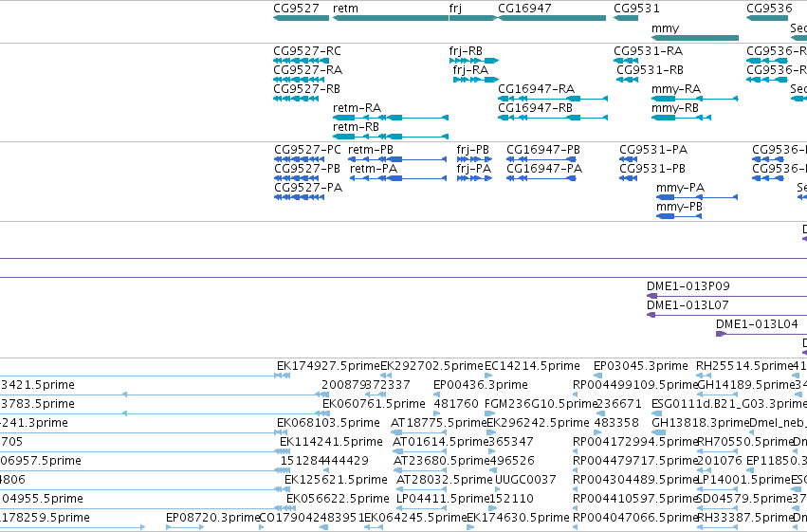Click EST FGM236G10.5prime
The image size is (807, 532).
[541, 404]
